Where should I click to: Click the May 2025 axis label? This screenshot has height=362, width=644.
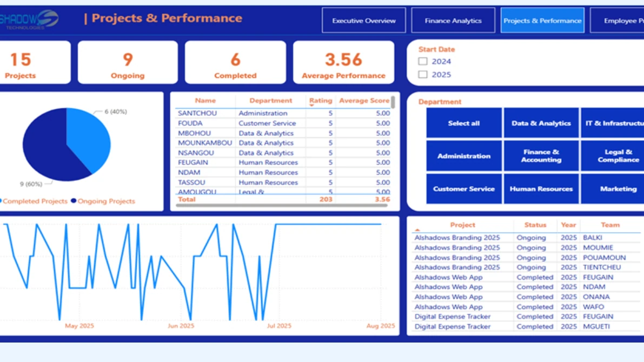point(79,326)
